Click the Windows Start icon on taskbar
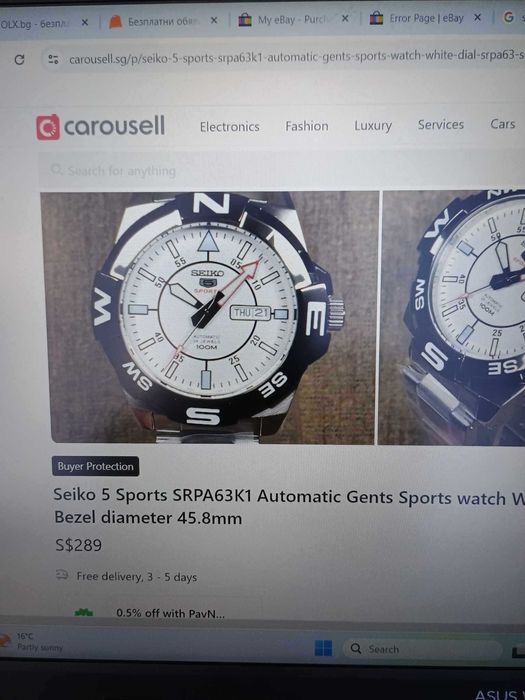 click(323, 648)
